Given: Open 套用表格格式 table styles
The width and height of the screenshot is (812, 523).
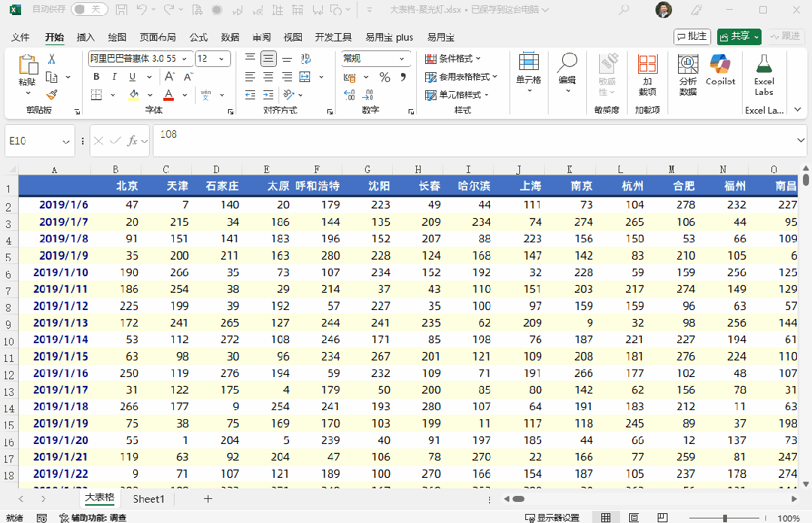Looking at the screenshot, I should [461, 77].
